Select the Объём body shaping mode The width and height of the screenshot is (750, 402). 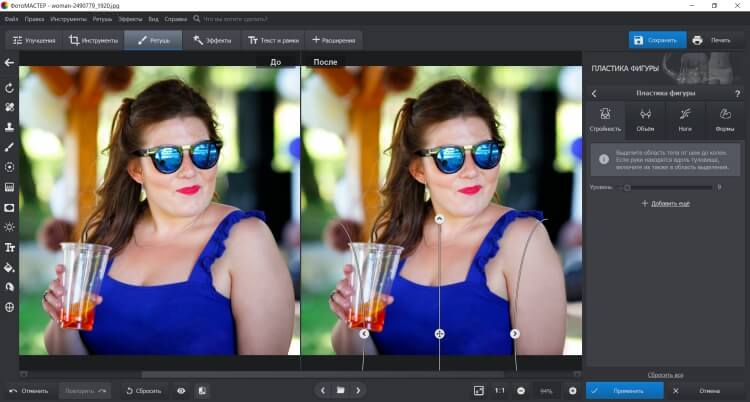pos(645,120)
